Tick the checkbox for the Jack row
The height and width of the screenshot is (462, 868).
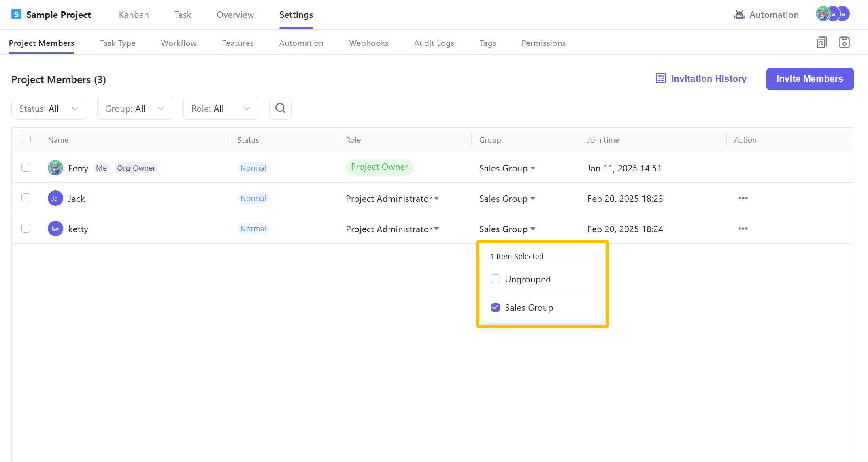[26, 198]
